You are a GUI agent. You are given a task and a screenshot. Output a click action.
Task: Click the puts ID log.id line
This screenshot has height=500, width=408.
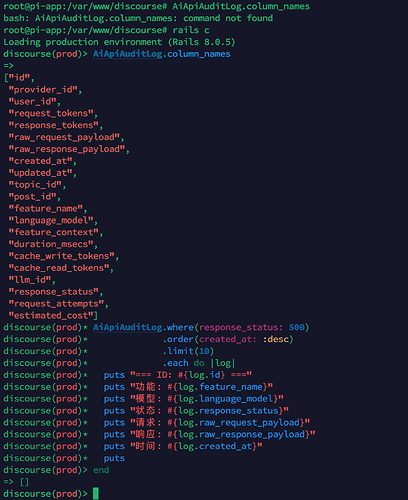coord(178,375)
